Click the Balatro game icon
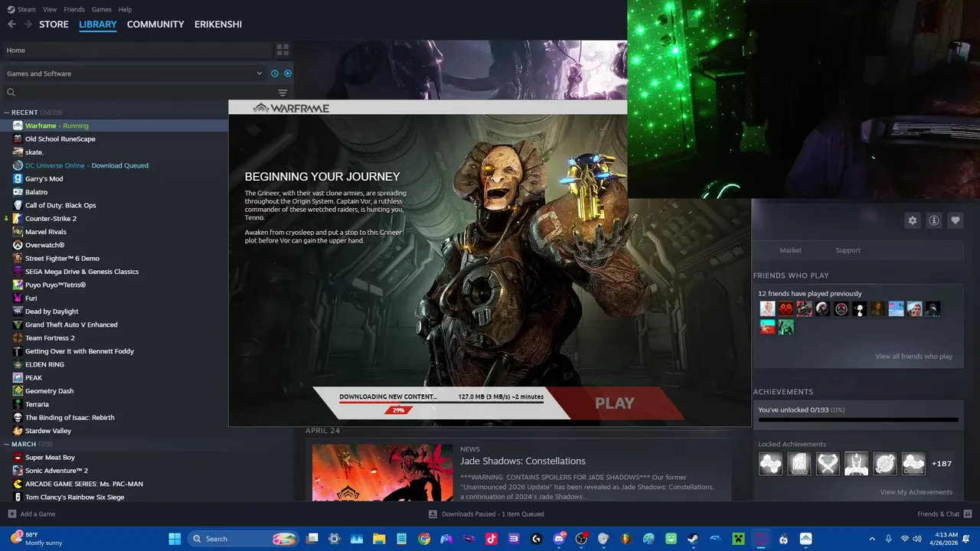The width and height of the screenshot is (980, 551). [18, 192]
